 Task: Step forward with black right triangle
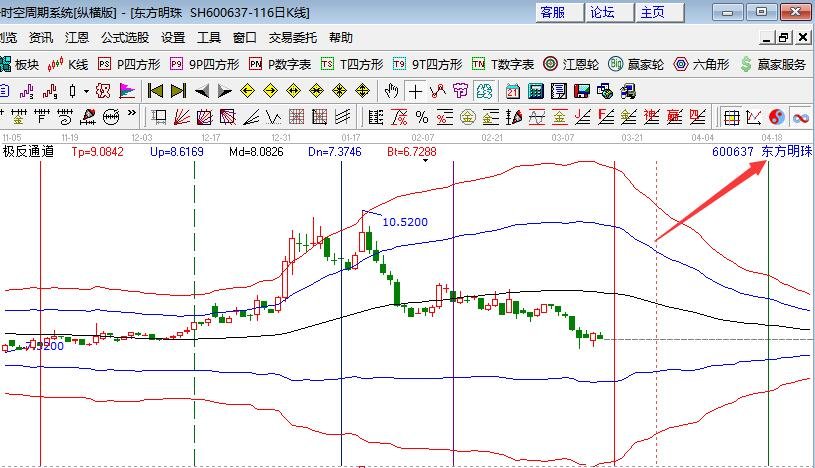pos(224,92)
